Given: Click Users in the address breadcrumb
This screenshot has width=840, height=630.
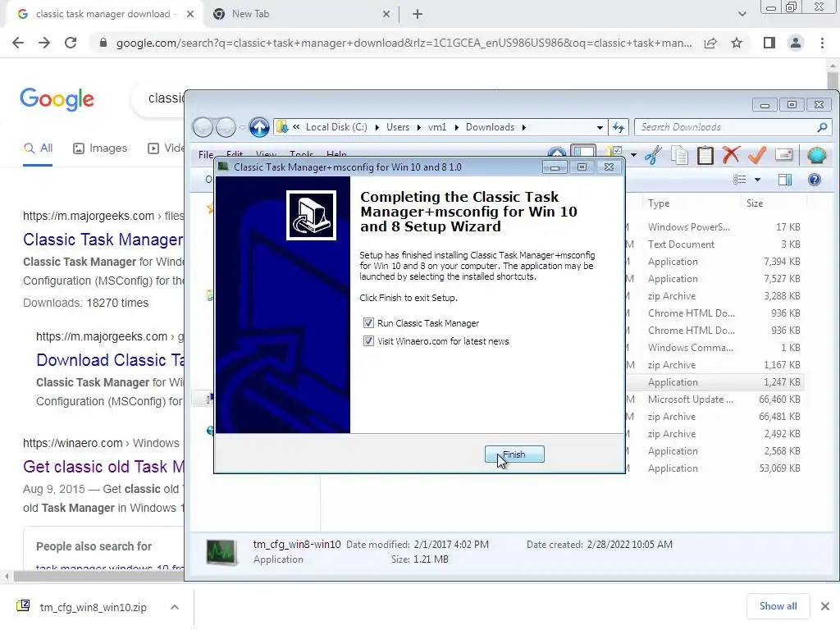Looking at the screenshot, I should point(398,127).
